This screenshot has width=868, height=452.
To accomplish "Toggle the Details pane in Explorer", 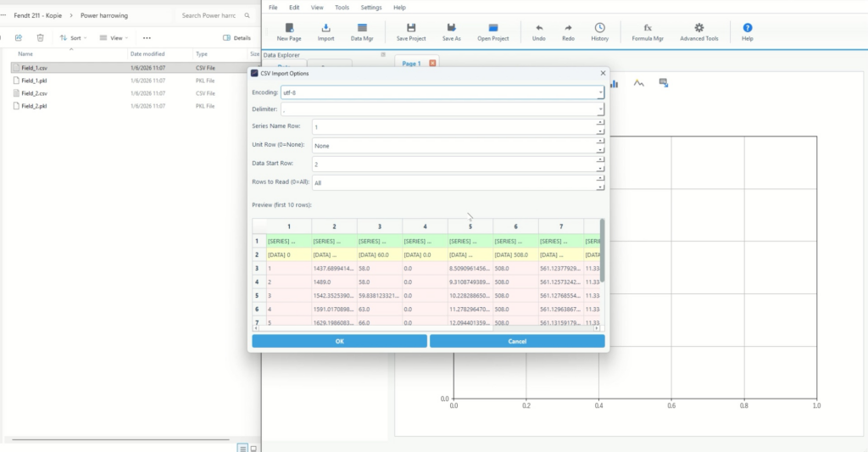I will 236,38.
